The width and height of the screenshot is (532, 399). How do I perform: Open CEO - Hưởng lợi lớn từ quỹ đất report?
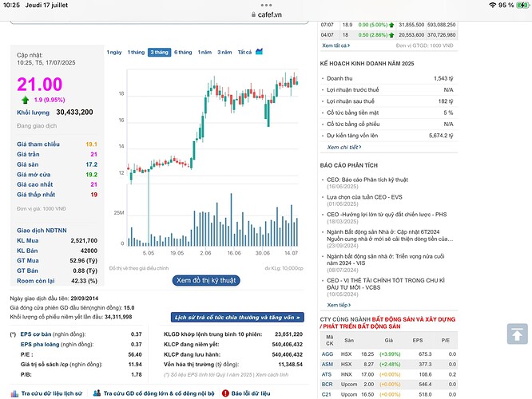click(x=387, y=214)
